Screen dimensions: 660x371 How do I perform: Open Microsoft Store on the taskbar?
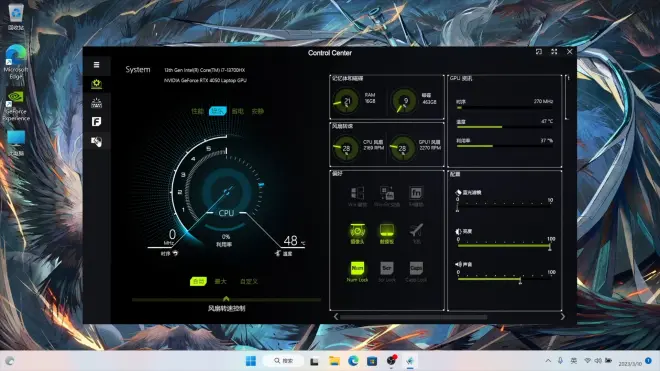tap(372, 361)
